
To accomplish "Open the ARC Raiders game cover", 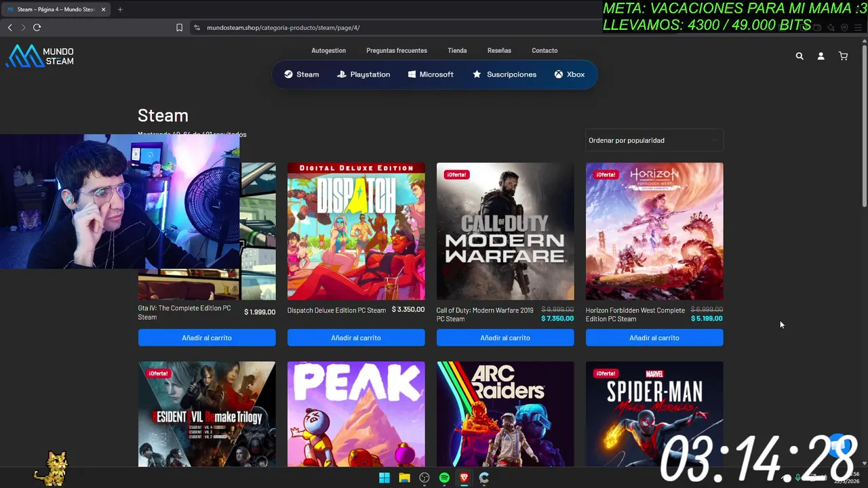I will point(505,414).
